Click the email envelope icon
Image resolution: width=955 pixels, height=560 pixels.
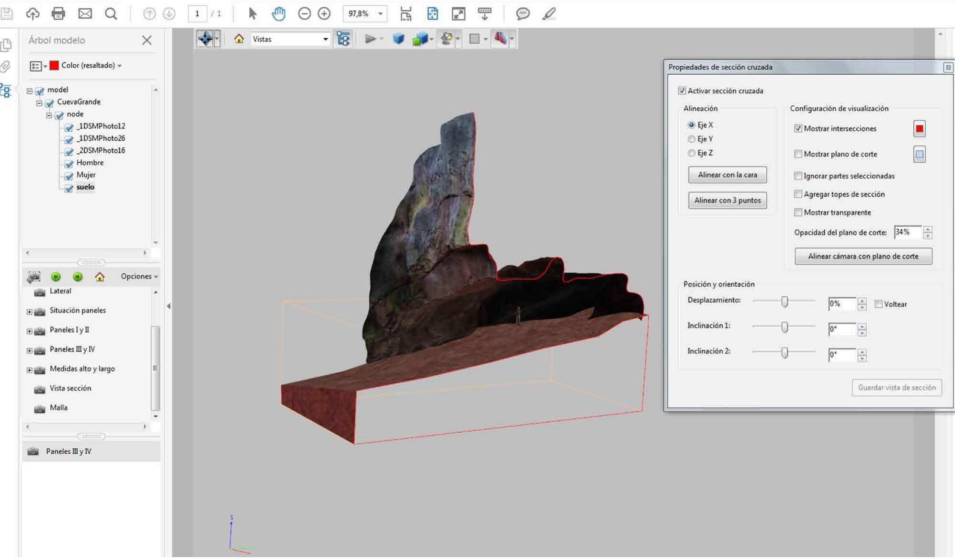(x=85, y=13)
